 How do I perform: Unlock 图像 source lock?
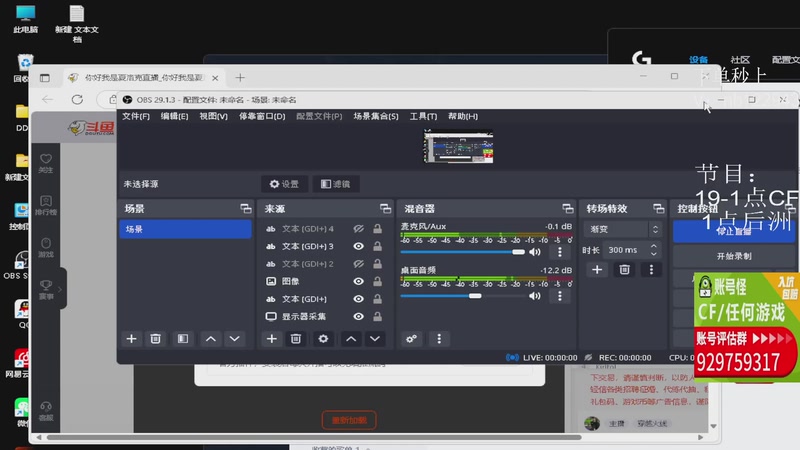(x=378, y=281)
